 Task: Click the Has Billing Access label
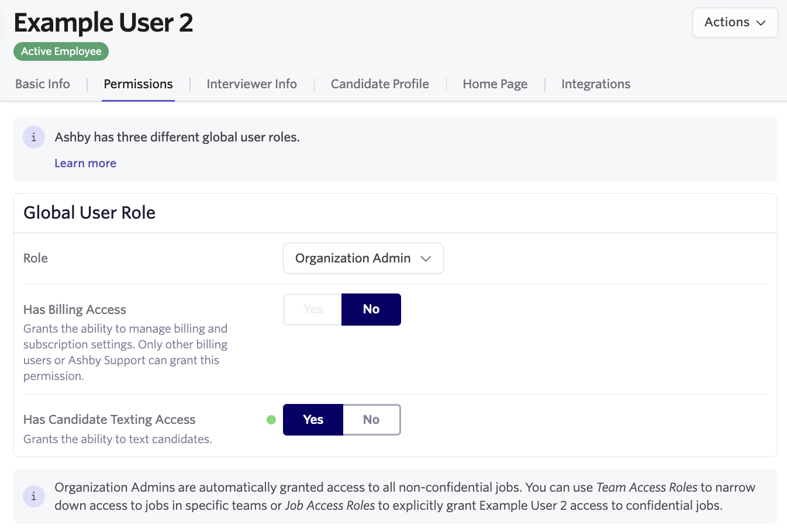point(75,309)
